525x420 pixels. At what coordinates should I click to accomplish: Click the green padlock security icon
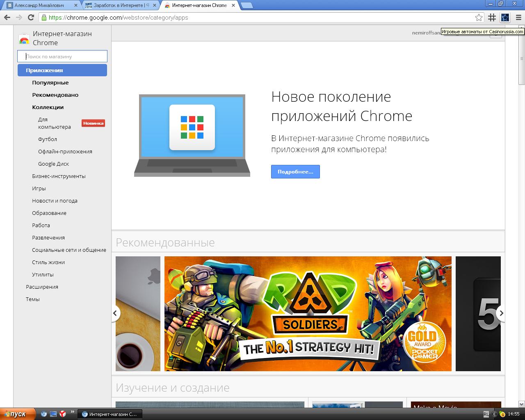pos(44,17)
